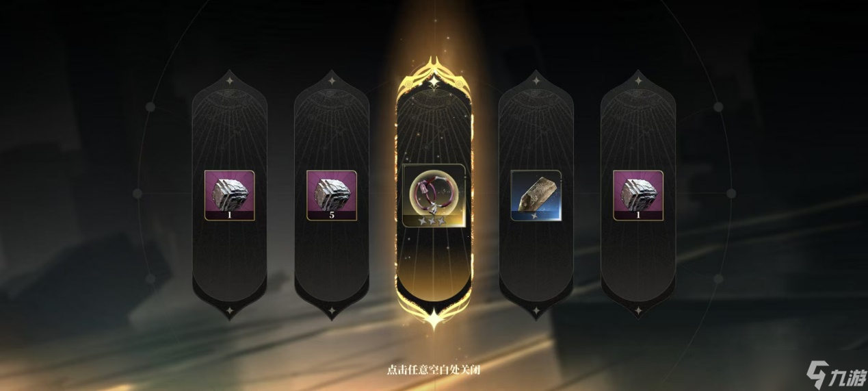
Task: Tap the star at the bottom of the leftmost card
Action: point(230,310)
